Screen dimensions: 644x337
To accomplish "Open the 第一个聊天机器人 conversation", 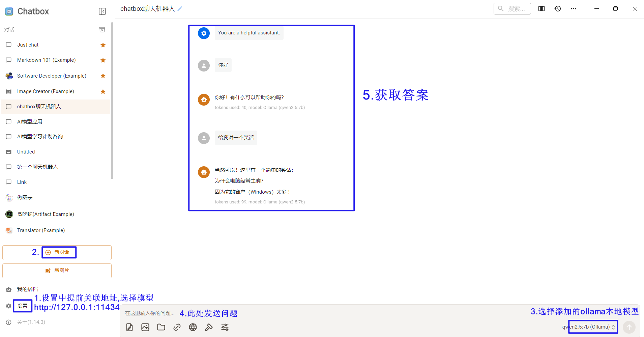I will click(56, 167).
